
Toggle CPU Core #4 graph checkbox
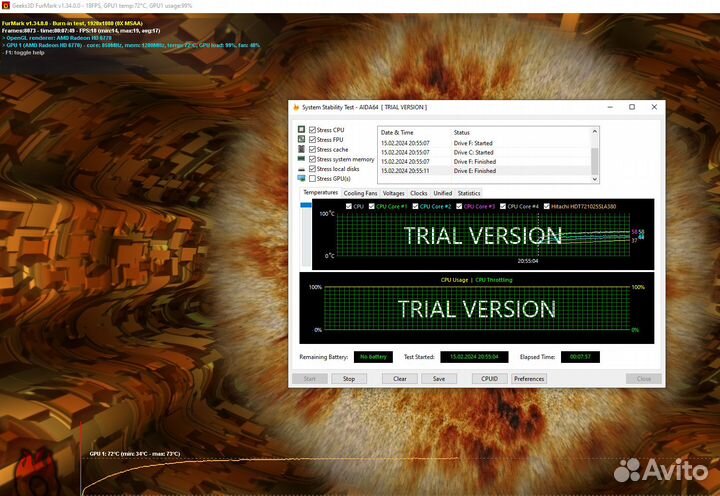coord(503,206)
